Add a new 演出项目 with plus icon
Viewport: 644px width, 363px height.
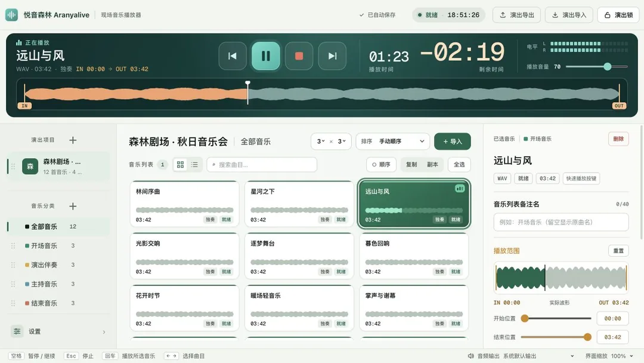click(x=73, y=140)
